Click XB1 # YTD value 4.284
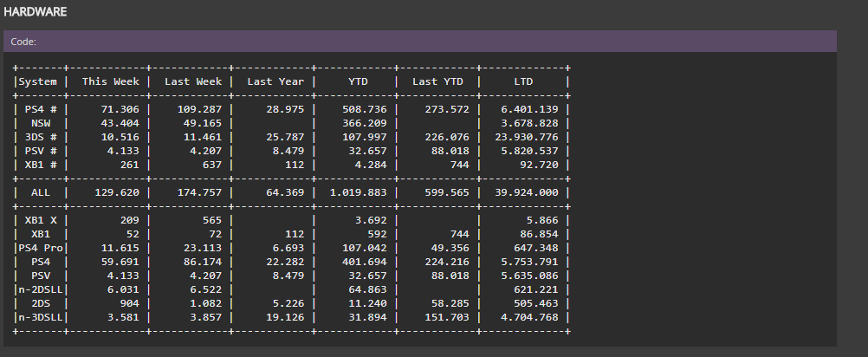 pyautogui.click(x=371, y=165)
